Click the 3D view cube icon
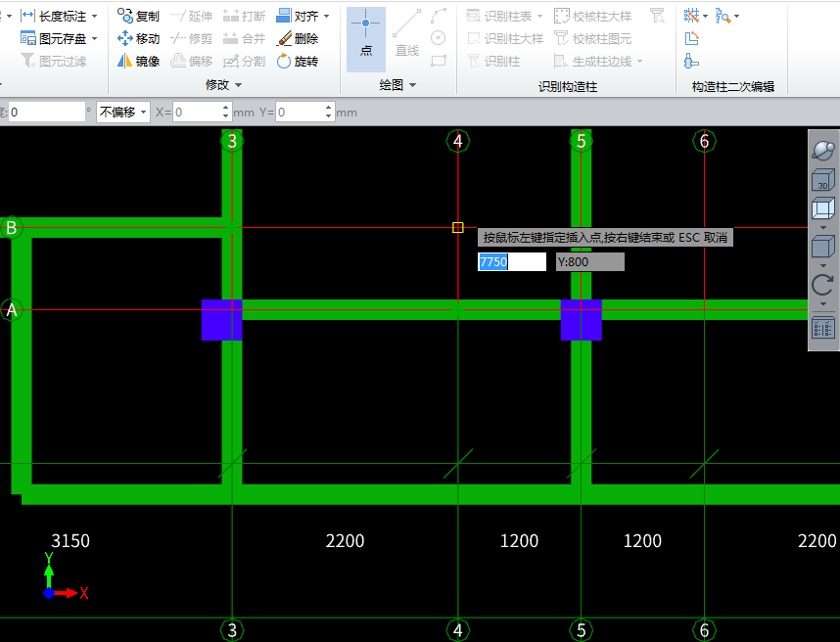 tap(822, 180)
